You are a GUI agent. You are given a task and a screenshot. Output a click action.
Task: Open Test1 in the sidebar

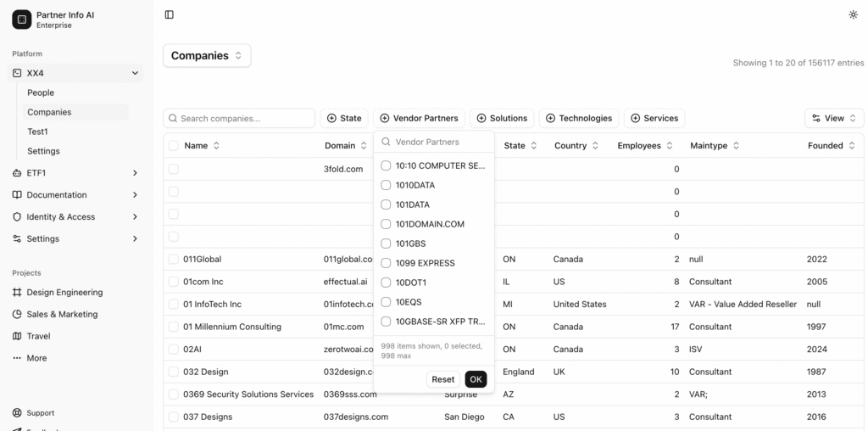(x=37, y=132)
